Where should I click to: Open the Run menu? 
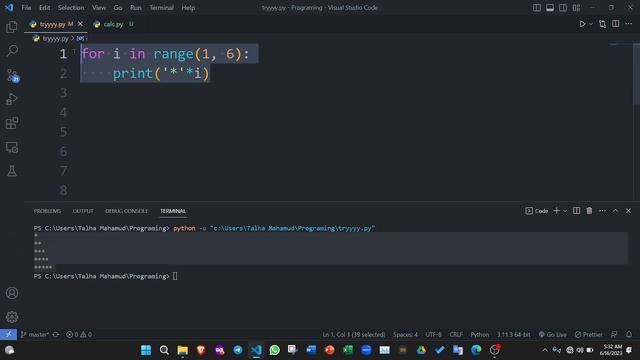pos(136,8)
